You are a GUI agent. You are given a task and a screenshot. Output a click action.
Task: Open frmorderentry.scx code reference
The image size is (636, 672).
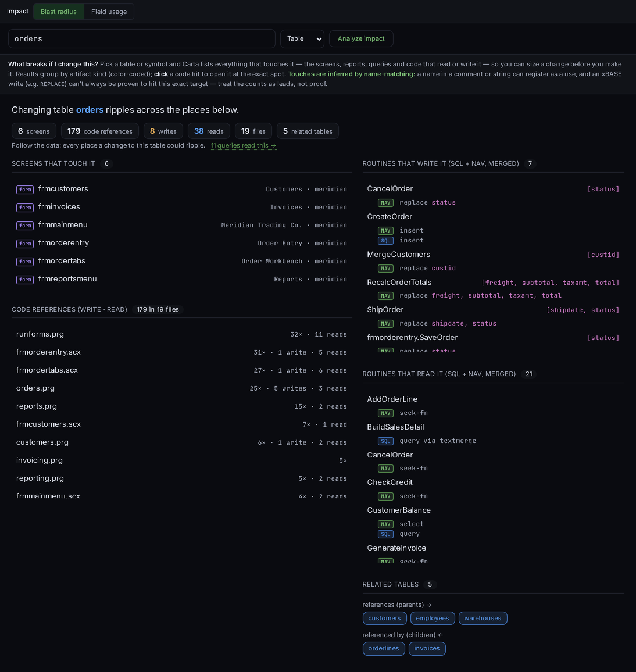click(182, 352)
